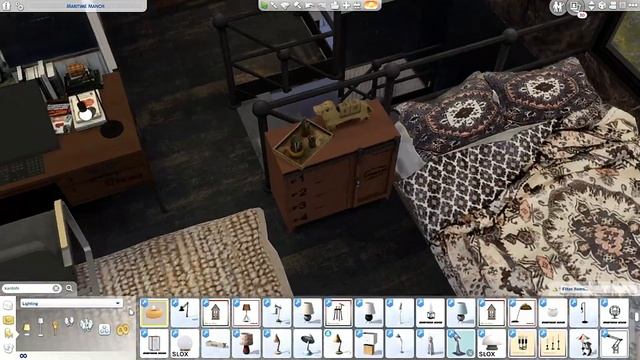Select the long horizontal wall light thumbnail

pos(215,344)
